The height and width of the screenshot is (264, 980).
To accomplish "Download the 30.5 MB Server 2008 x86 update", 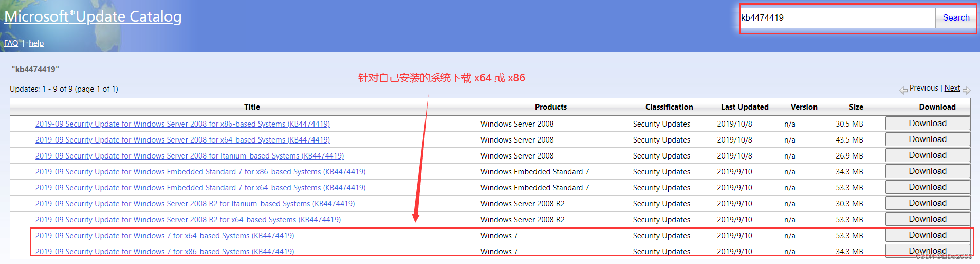I will [x=928, y=124].
